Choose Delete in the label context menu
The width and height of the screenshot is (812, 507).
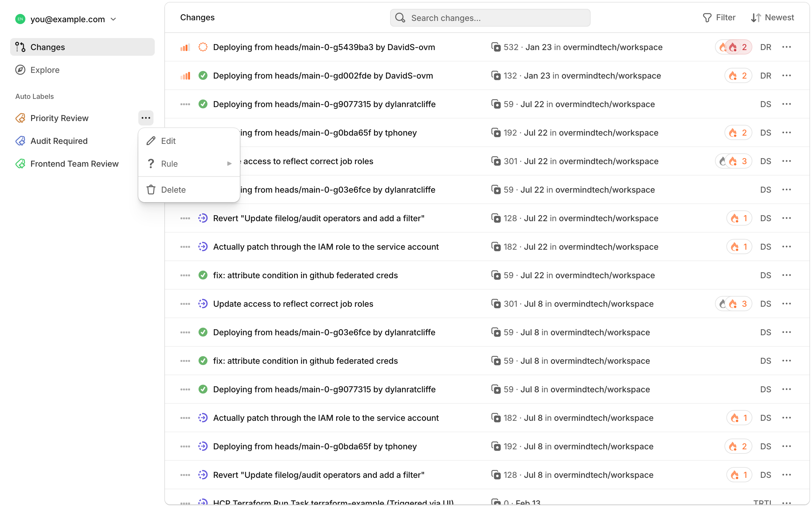(x=173, y=190)
